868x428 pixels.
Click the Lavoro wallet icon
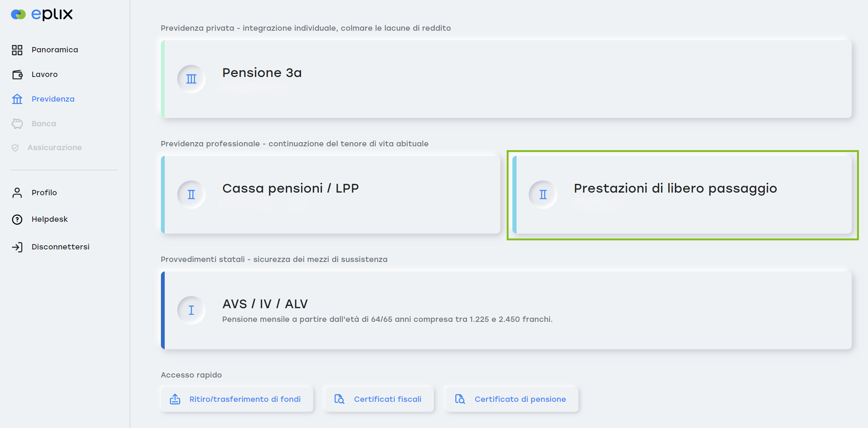click(x=17, y=75)
